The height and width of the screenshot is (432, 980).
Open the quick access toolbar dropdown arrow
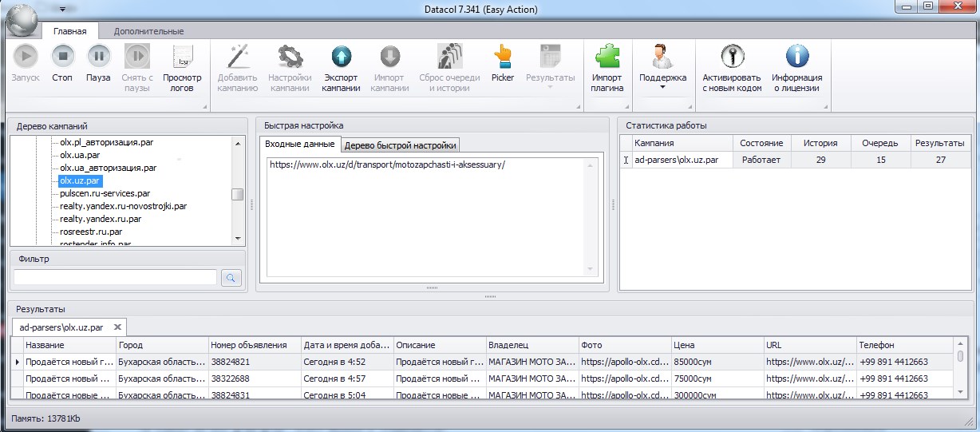tap(61, 10)
